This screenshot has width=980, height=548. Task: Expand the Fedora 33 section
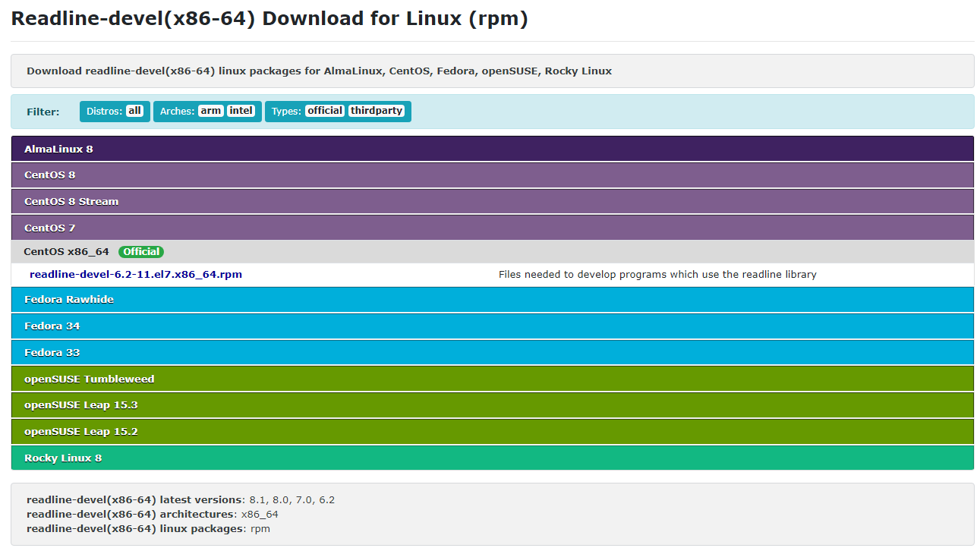point(52,353)
